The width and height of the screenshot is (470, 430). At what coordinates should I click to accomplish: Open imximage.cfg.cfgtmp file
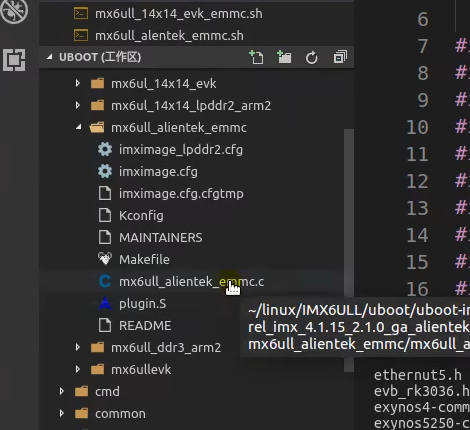pyautogui.click(x=181, y=194)
